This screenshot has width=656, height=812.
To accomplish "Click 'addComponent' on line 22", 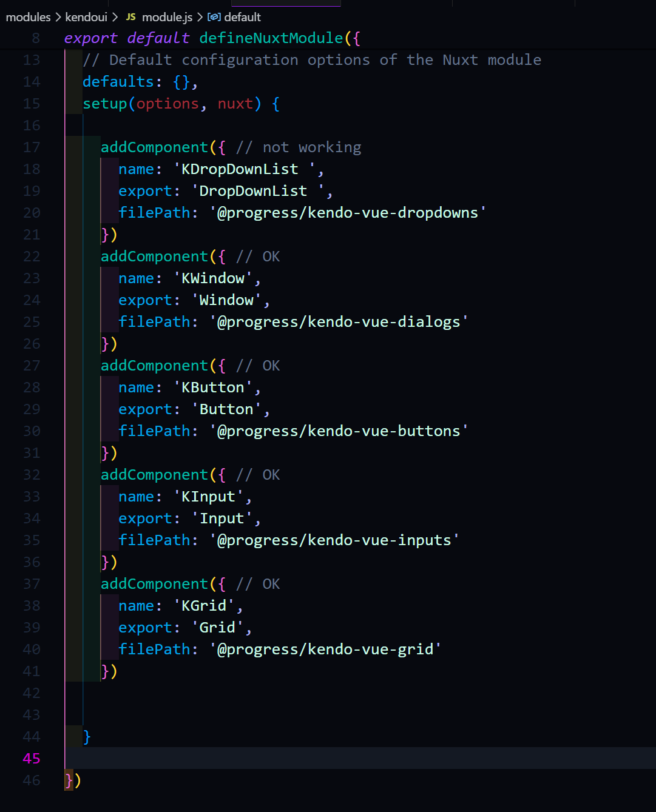I will (x=154, y=257).
